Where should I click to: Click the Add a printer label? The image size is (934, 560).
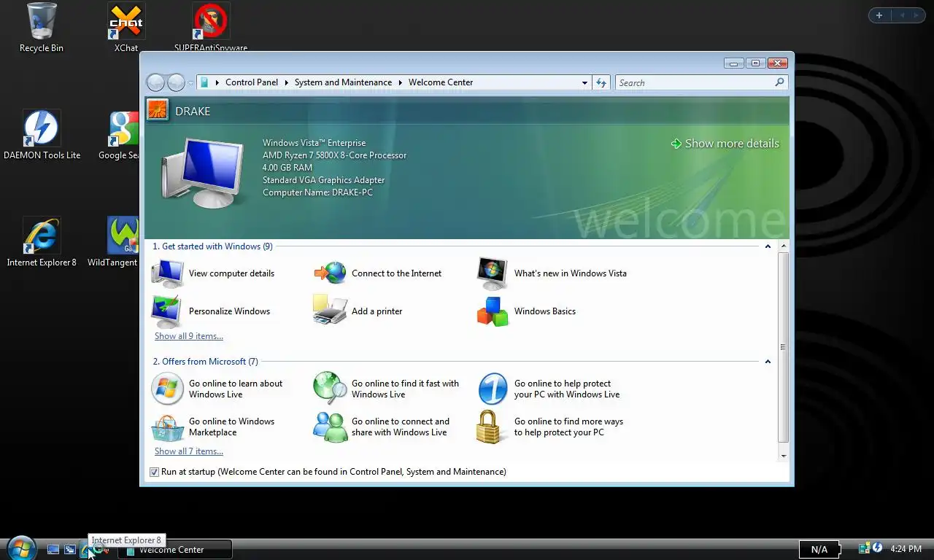click(377, 311)
